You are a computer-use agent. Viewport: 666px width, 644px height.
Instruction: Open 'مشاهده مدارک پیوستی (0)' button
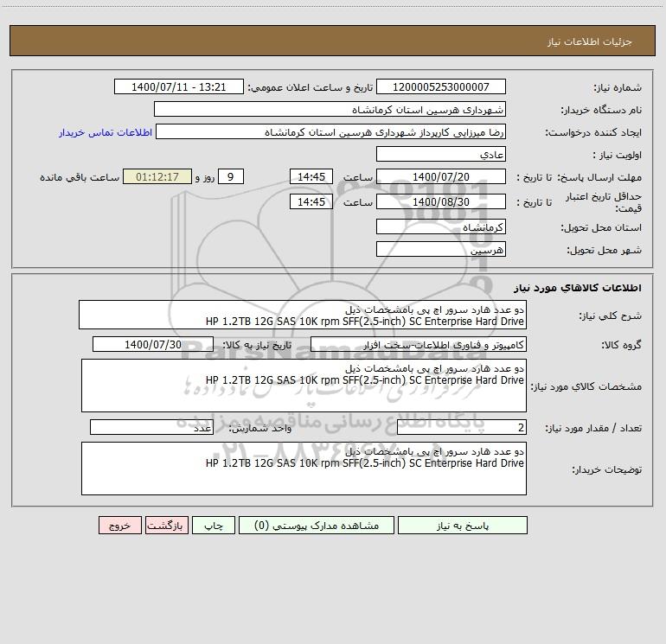317,526
